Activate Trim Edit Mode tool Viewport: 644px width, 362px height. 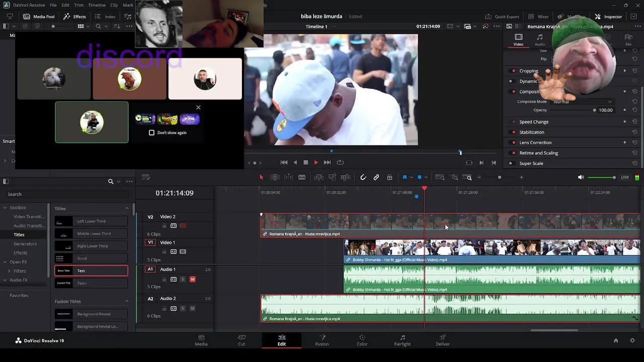coord(275,177)
